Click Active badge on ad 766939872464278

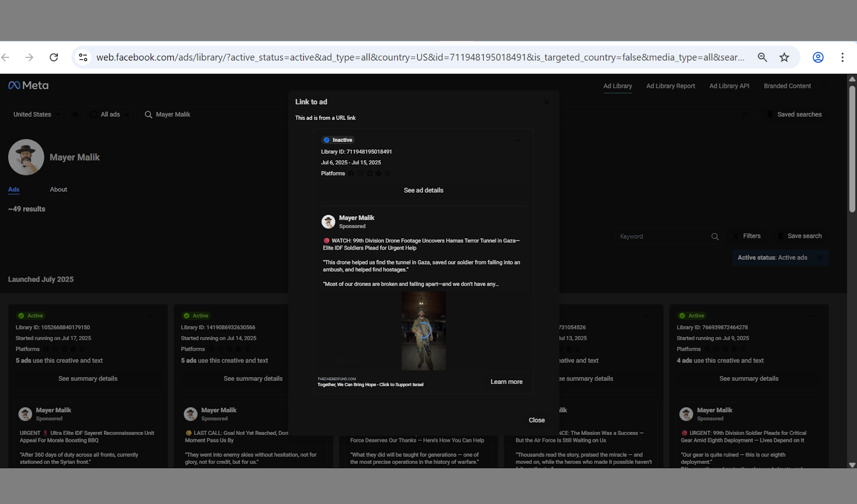pos(692,316)
